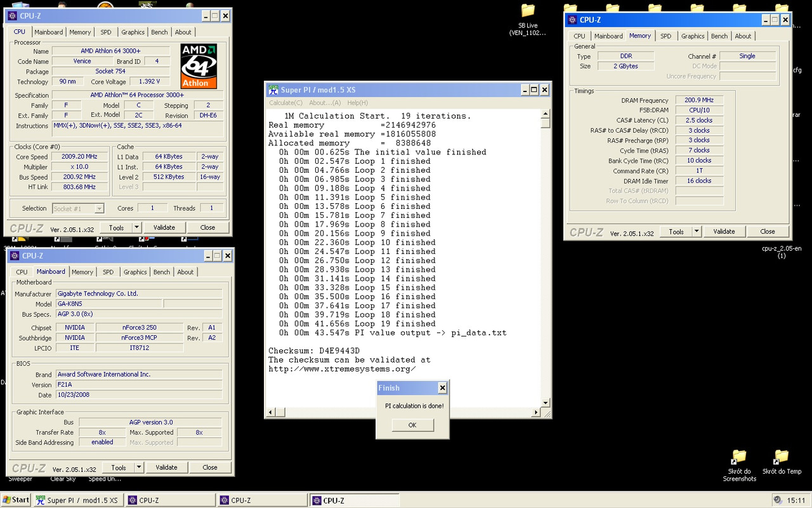This screenshot has height=508, width=812.
Task: Minimize the Super PI window
Action: (x=524, y=90)
